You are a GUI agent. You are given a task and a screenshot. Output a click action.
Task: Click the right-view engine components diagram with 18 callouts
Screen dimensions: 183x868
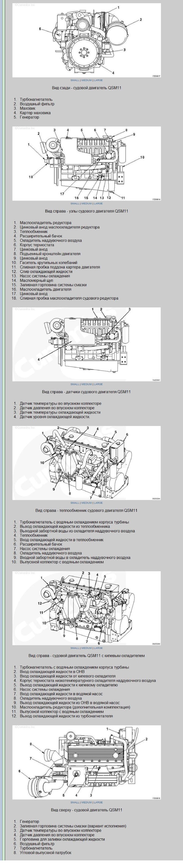coord(87,164)
